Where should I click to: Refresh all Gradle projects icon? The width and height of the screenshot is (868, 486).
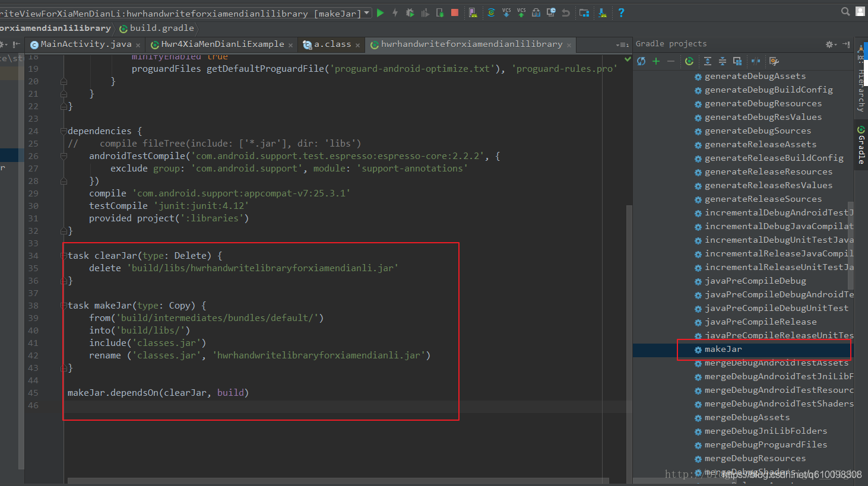pos(641,61)
